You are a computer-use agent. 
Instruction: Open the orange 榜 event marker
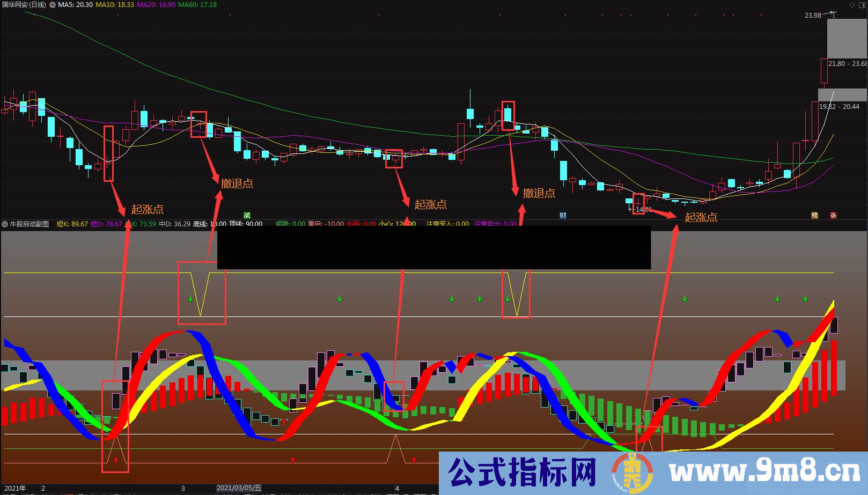814,216
